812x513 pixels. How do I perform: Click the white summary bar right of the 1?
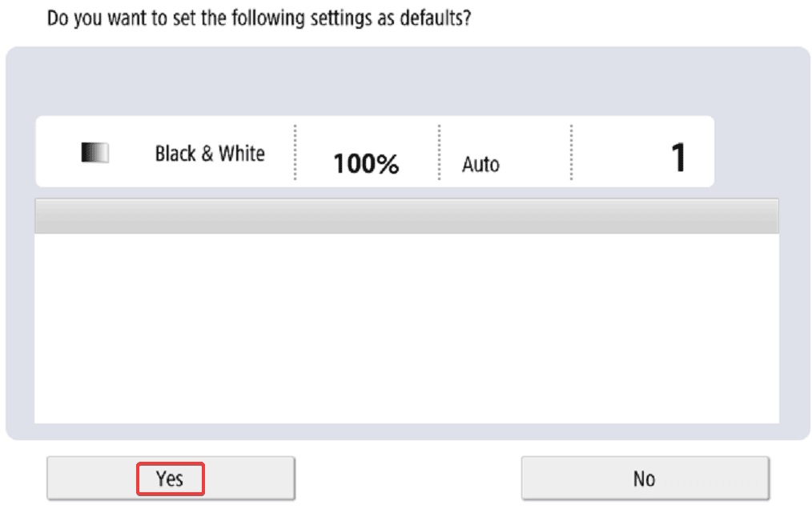701,152
